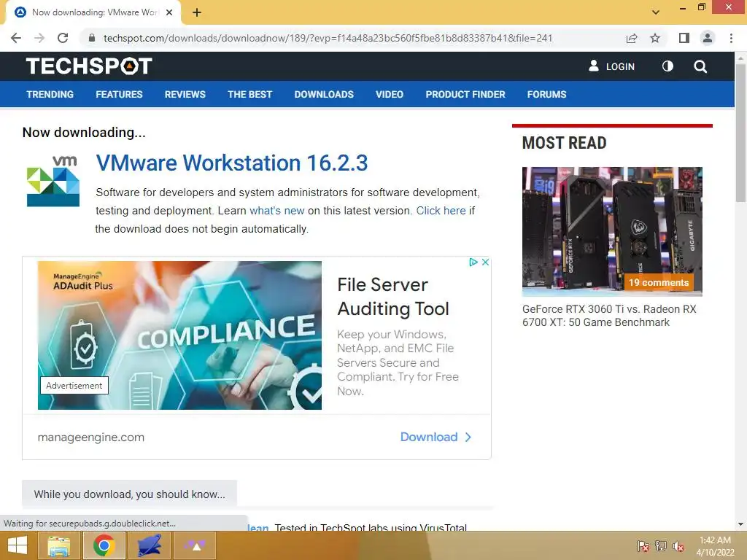Toggle the dark mode contrast icon
747x560 pixels.
coord(667,66)
